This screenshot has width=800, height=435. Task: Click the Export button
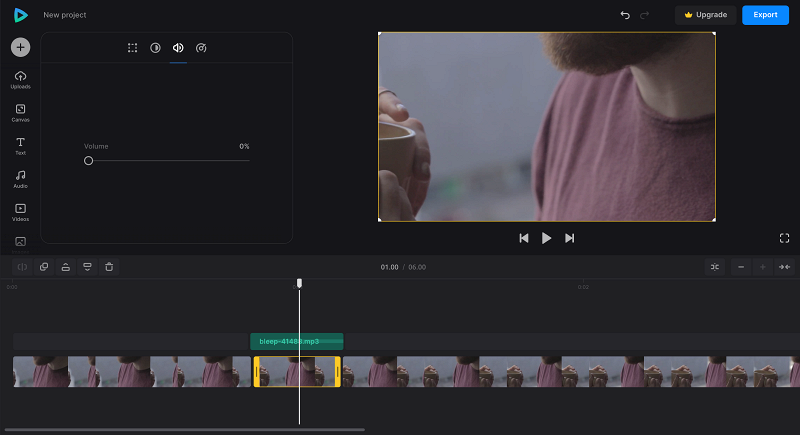click(765, 15)
